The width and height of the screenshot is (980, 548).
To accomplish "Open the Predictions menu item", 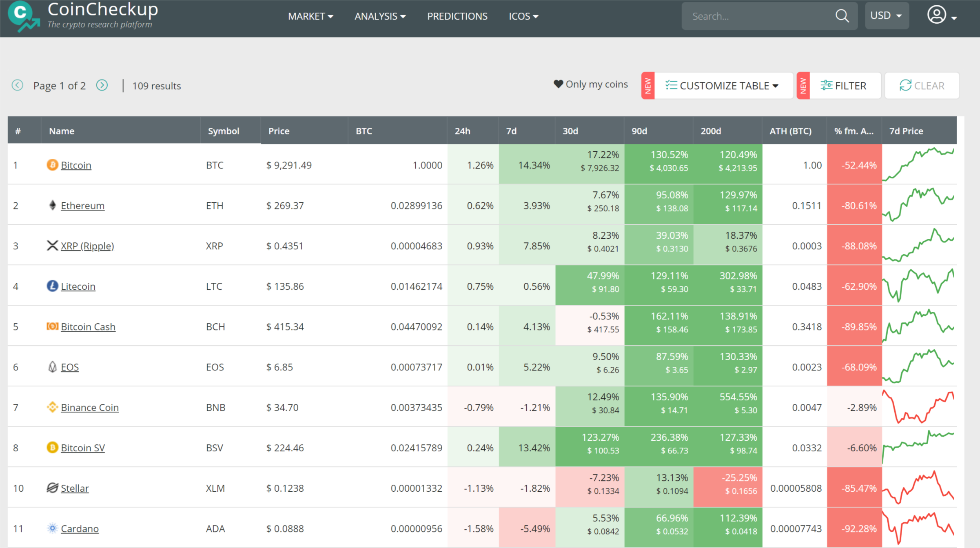I will tap(457, 16).
